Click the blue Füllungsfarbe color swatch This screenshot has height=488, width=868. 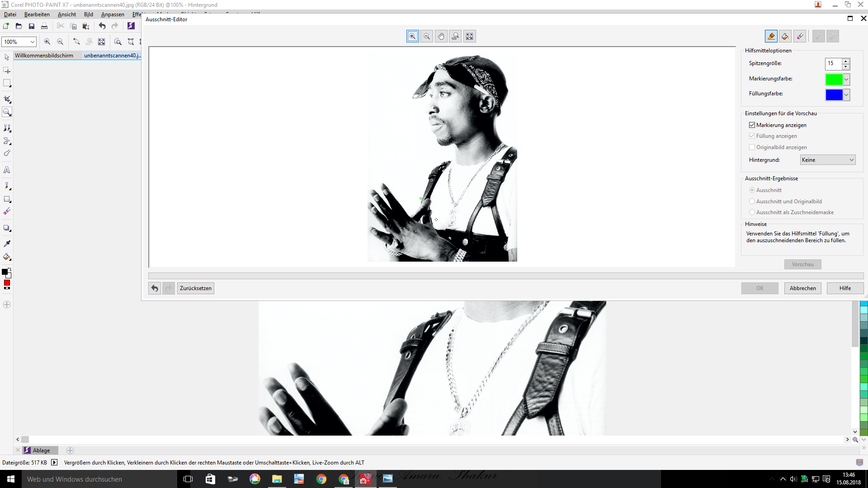pyautogui.click(x=834, y=95)
